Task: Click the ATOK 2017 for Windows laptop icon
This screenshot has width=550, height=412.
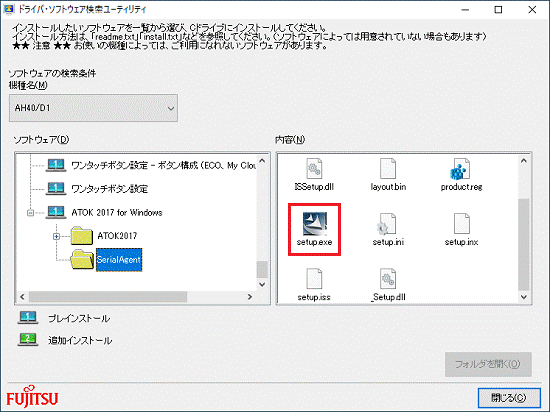Action: tap(55, 212)
